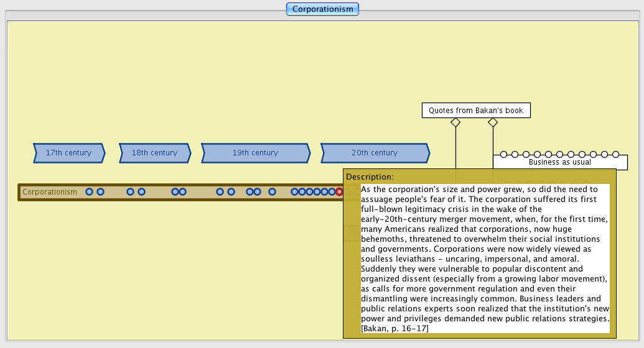
Task: Click first blue marker below 18th century arrow
Action: (130, 192)
